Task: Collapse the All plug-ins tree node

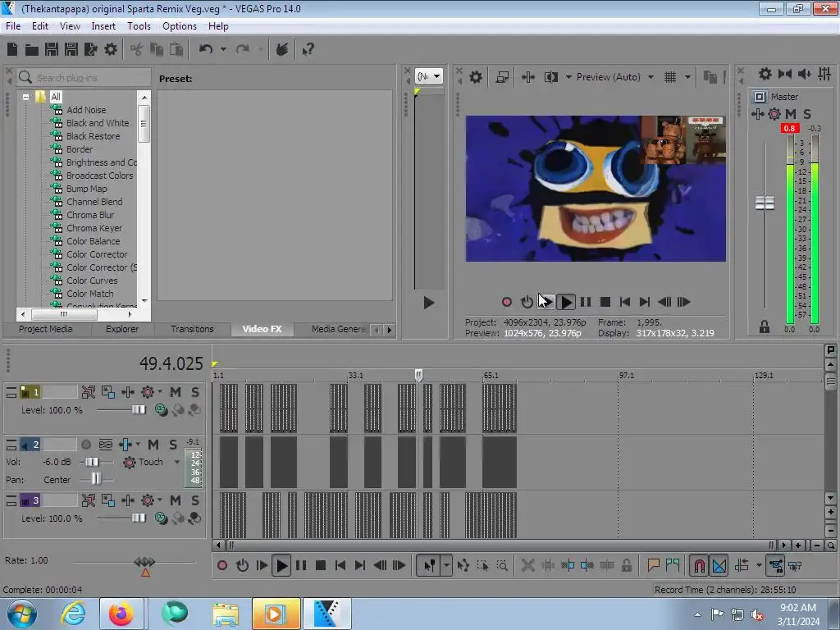Action: click(25, 97)
